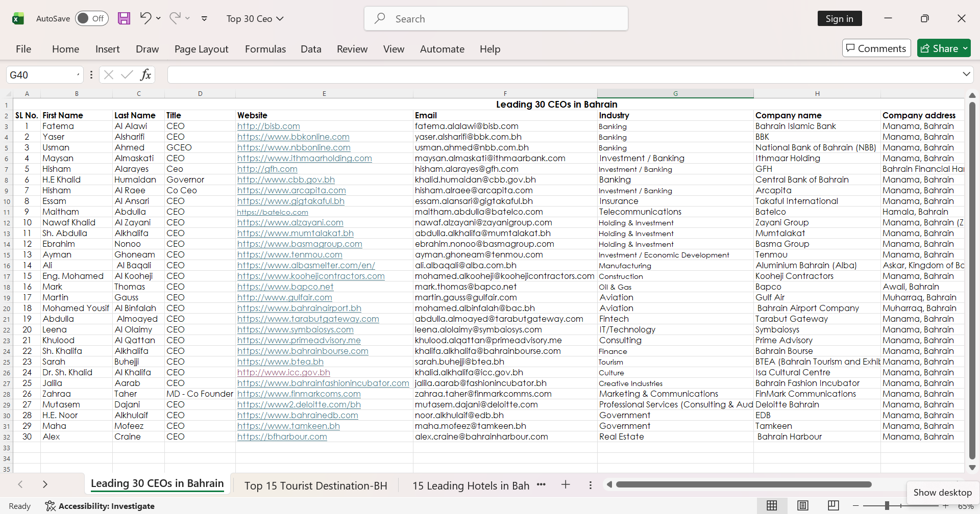Select column G header
The height and width of the screenshot is (514, 980).
pos(675,93)
